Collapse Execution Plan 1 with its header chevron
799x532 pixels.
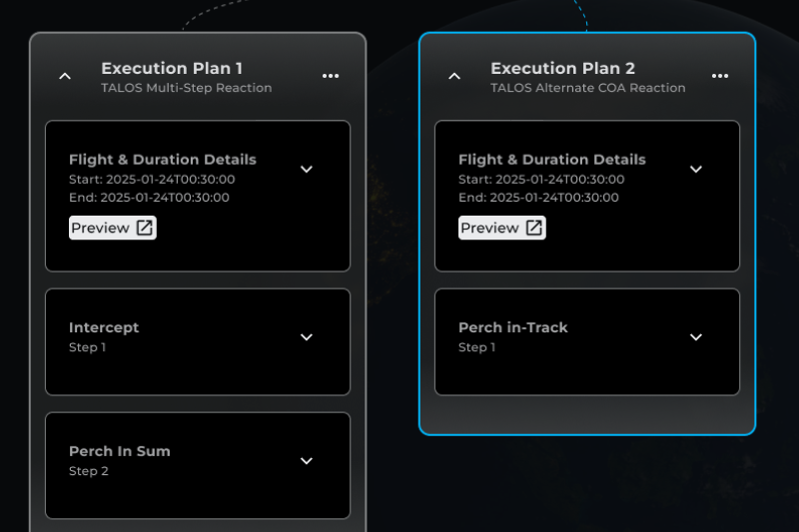pyautogui.click(x=65, y=77)
